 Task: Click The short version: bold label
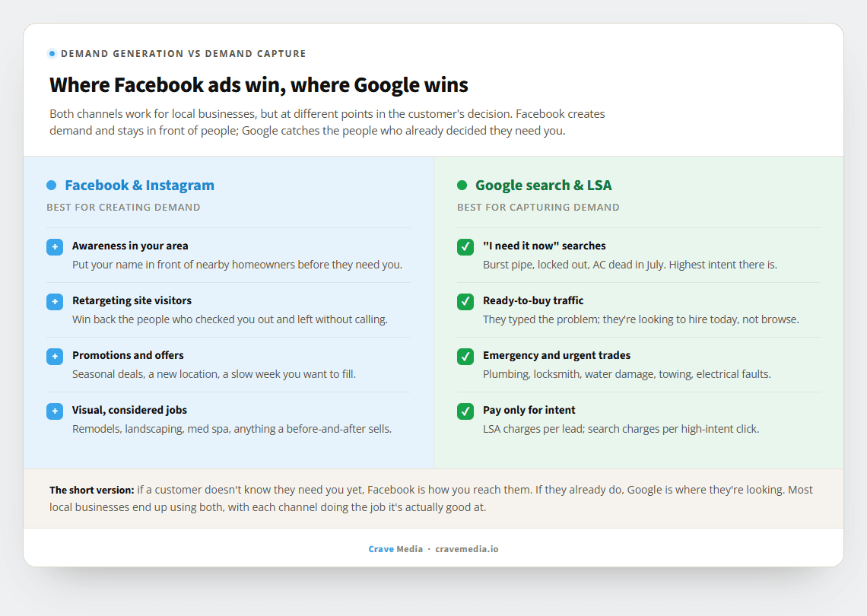pos(92,490)
